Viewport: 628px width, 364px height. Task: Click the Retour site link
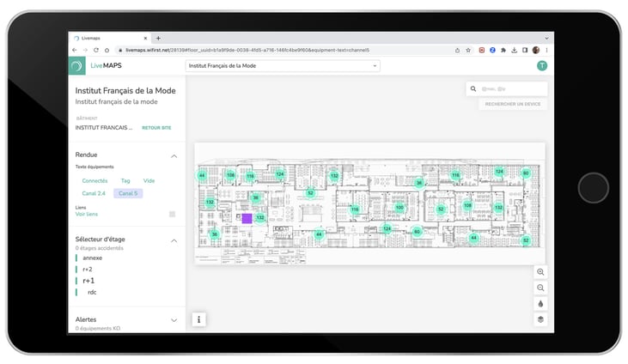click(156, 128)
